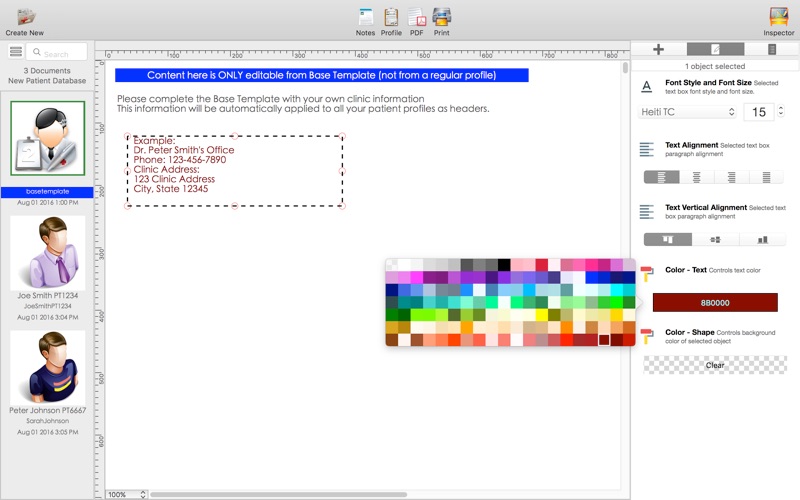800x500 pixels.
Task: Open the Profile clipboard icon
Action: 391,17
